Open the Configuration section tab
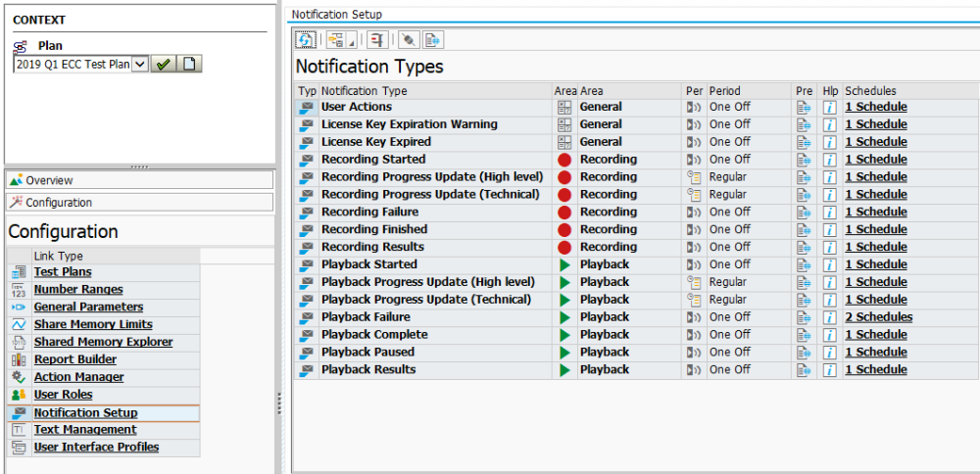Screen dimensions: 980x474 click(x=59, y=203)
